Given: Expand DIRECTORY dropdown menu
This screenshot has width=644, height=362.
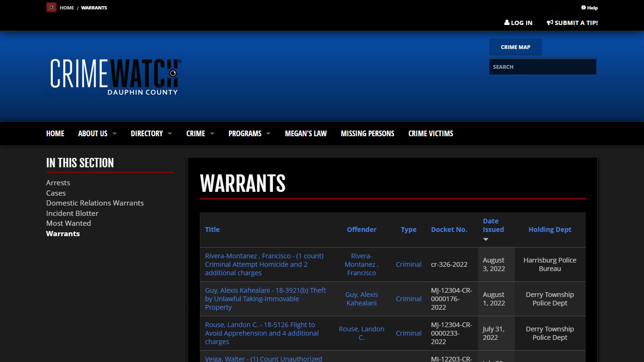Looking at the screenshot, I should coord(151,133).
